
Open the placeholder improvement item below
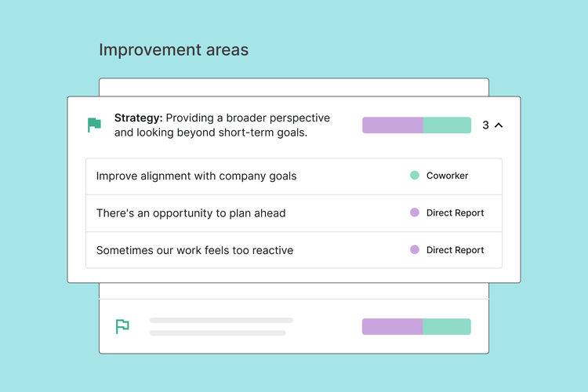click(x=221, y=326)
